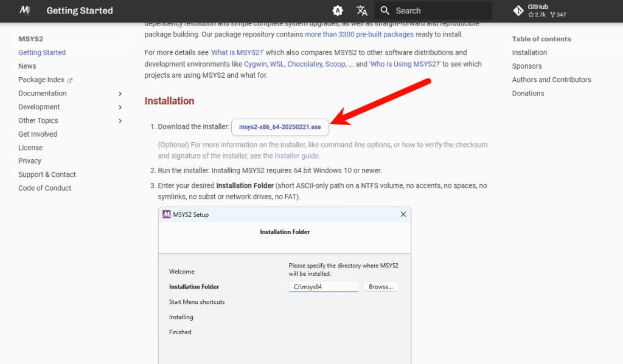Screen dimensions: 623x364
Task: Go to Support & Contact
Action: point(47,174)
